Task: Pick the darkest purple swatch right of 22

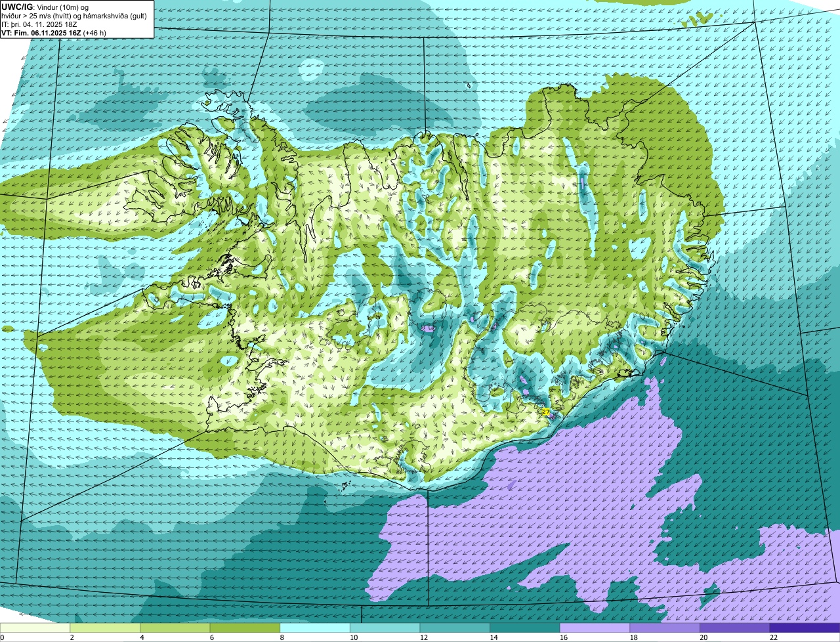Action: 805,628
